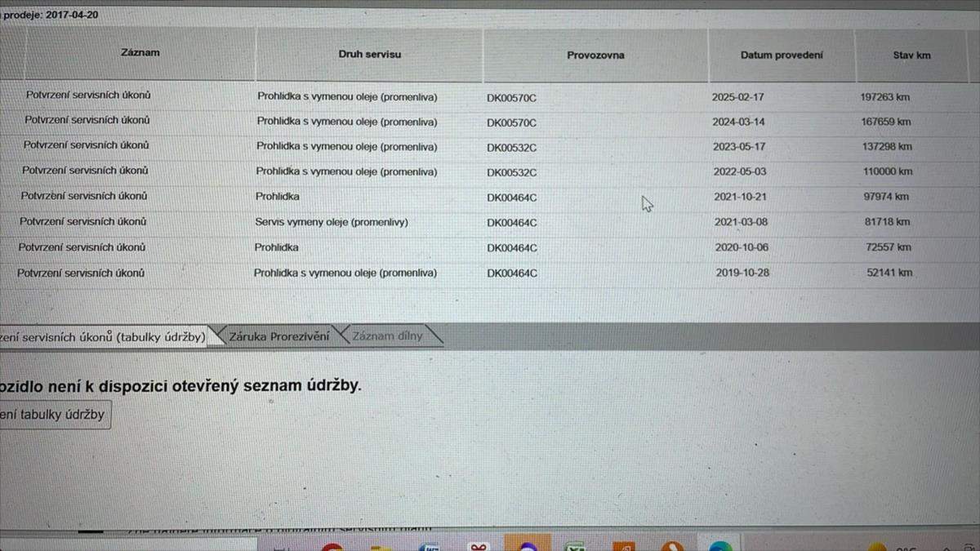Viewport: 980px width, 551px height.
Task: Click the DK00570C workshop code in first row
Action: (511, 98)
